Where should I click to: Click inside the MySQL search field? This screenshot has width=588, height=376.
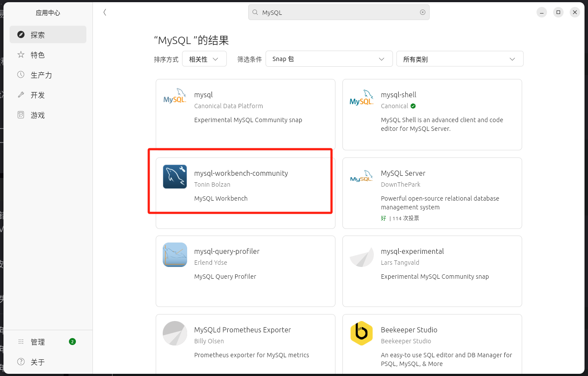point(338,12)
